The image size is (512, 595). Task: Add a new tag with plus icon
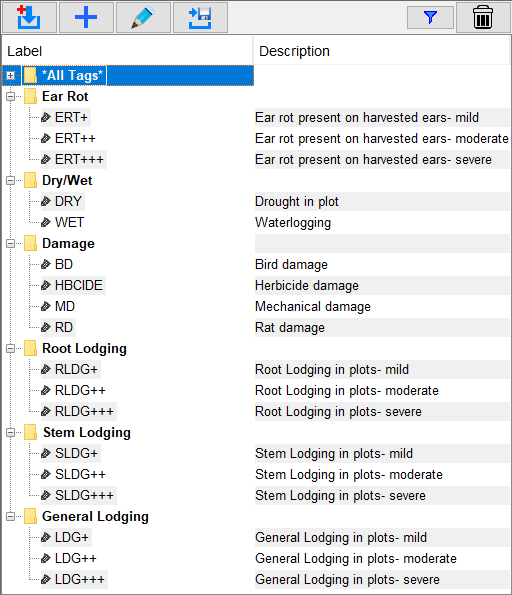click(x=86, y=17)
